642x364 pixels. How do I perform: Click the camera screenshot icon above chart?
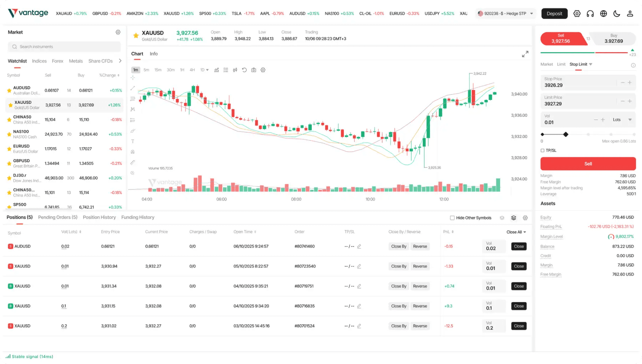tap(253, 70)
